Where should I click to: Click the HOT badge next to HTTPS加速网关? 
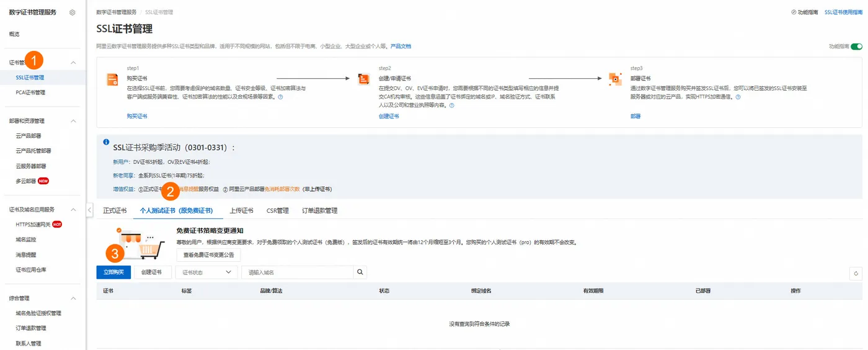coord(57,225)
